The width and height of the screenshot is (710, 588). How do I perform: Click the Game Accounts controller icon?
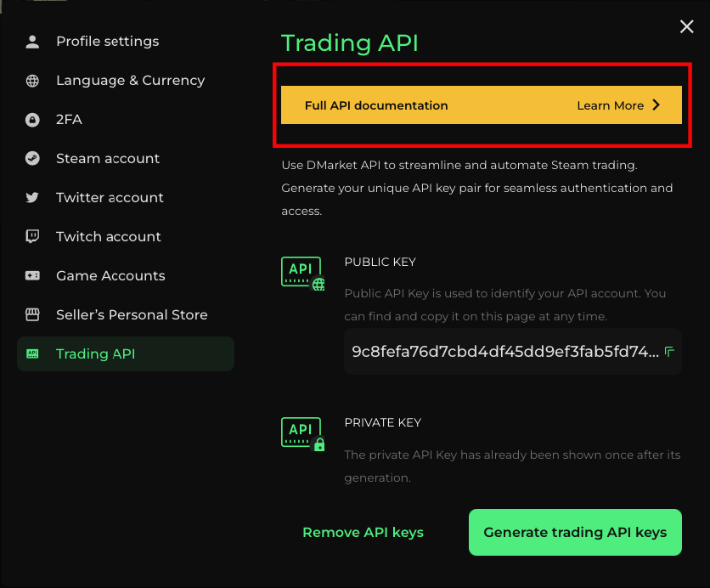click(32, 275)
